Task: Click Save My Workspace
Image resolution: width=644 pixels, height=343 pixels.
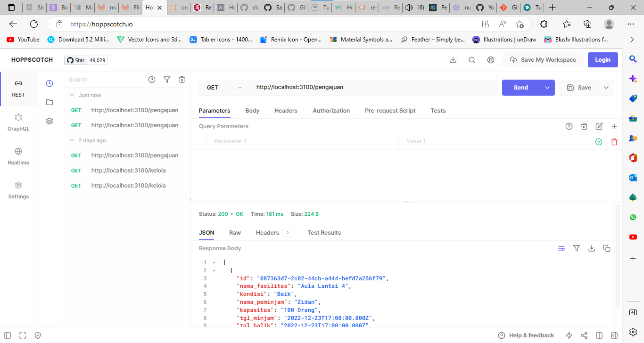Action: [x=543, y=59]
